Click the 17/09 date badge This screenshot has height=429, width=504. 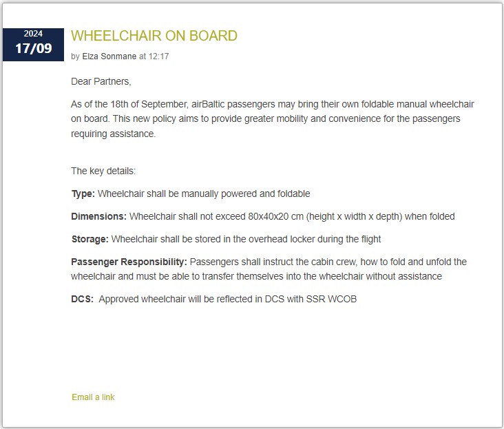coord(34,49)
